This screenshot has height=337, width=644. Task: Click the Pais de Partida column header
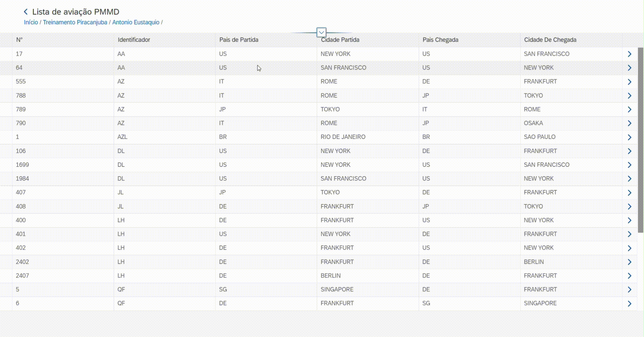[239, 40]
